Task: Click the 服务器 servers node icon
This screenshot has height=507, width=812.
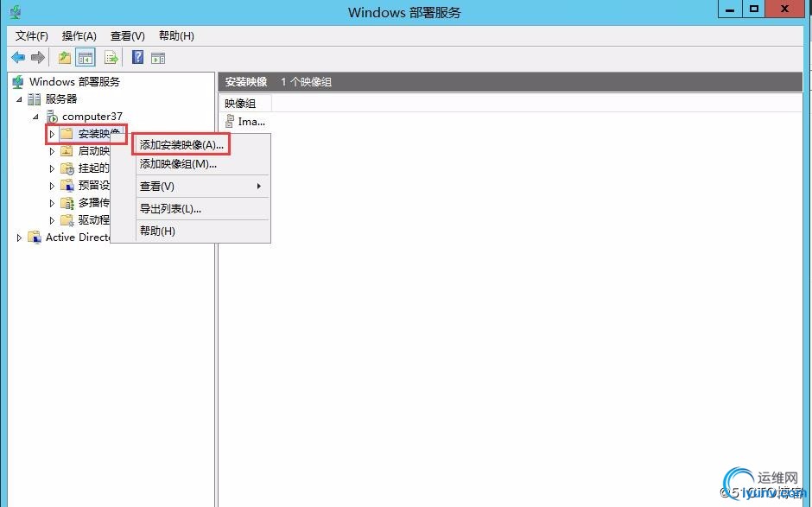Action: [x=35, y=99]
